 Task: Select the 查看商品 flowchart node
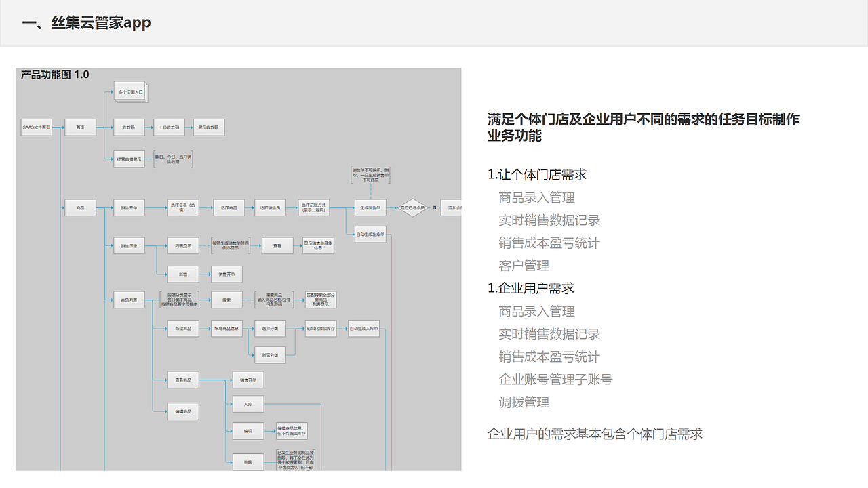coord(183,380)
